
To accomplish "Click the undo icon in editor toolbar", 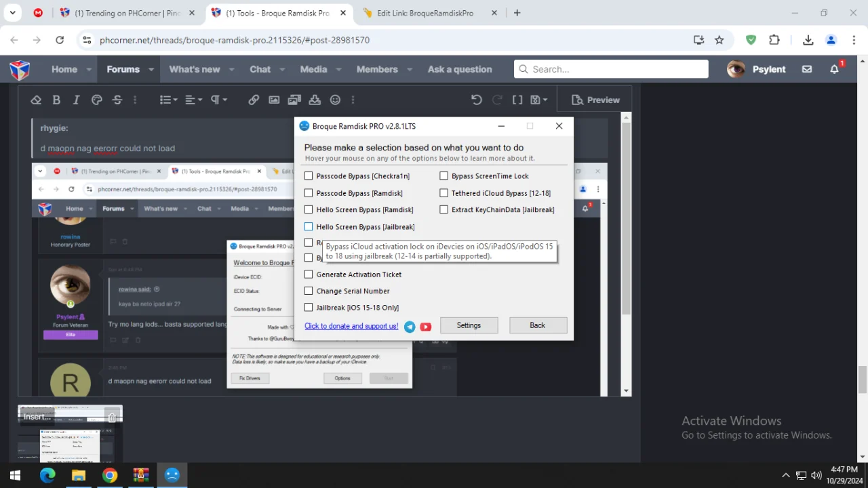I will 477,100.
